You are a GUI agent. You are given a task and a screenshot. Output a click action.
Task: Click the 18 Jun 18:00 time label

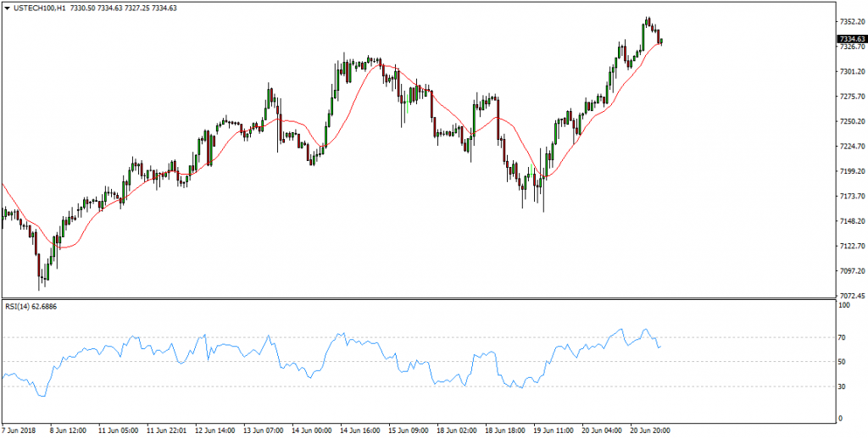coord(506,430)
